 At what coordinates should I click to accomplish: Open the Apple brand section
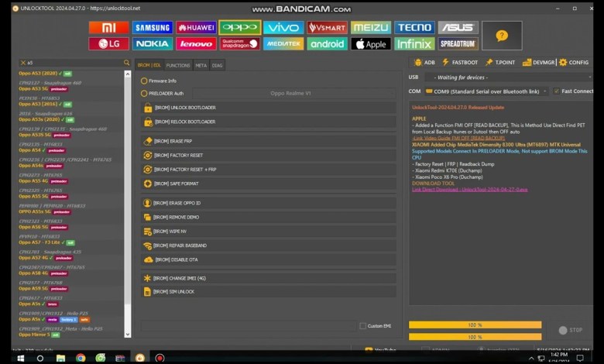[371, 44]
